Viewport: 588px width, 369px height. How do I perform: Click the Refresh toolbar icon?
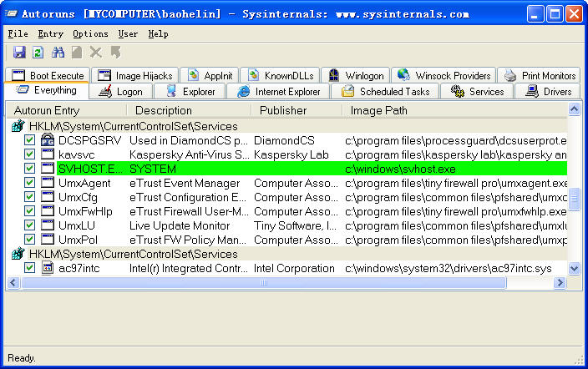[x=38, y=52]
